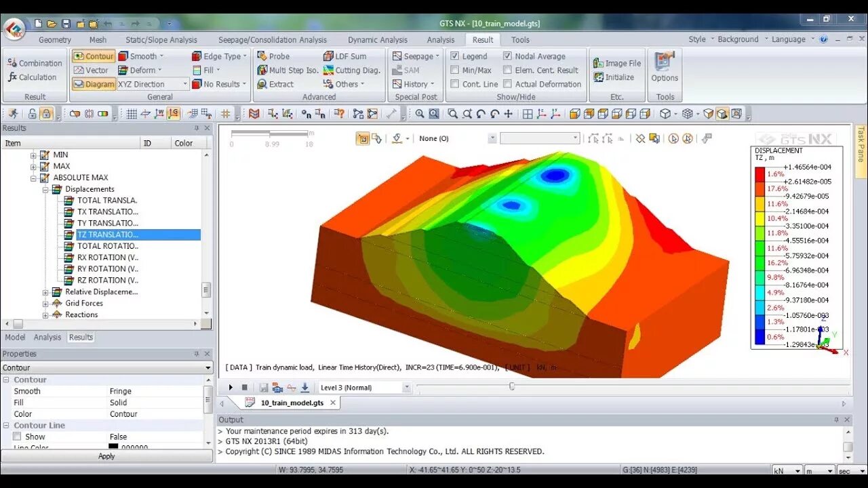Enable Elem. Cent. Result checkbox
The width and height of the screenshot is (868, 488).
507,70
